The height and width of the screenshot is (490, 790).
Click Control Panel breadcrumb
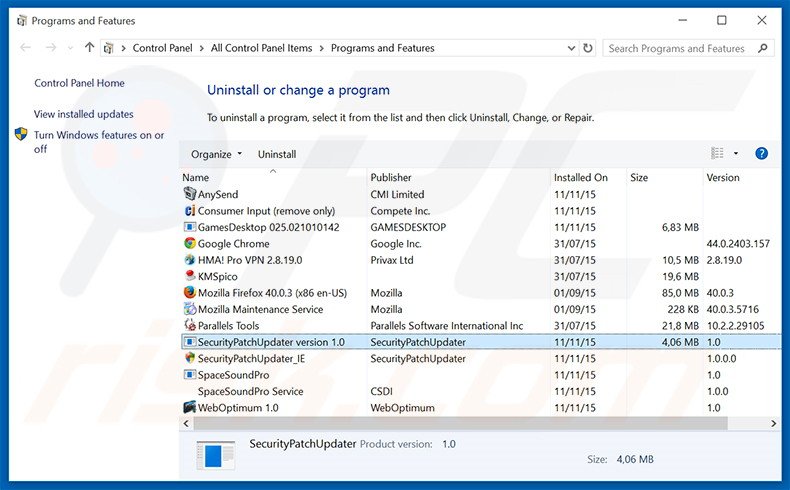[163, 48]
